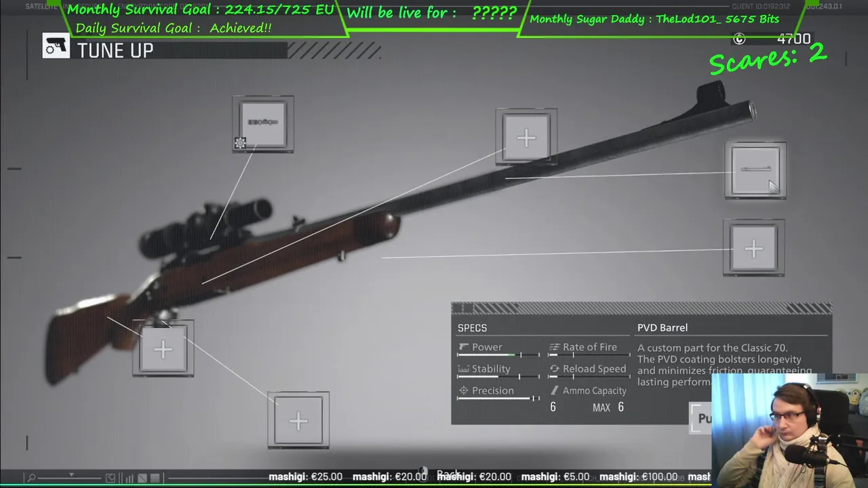
Task: Click the Back prompt at bottom
Action: [441, 474]
